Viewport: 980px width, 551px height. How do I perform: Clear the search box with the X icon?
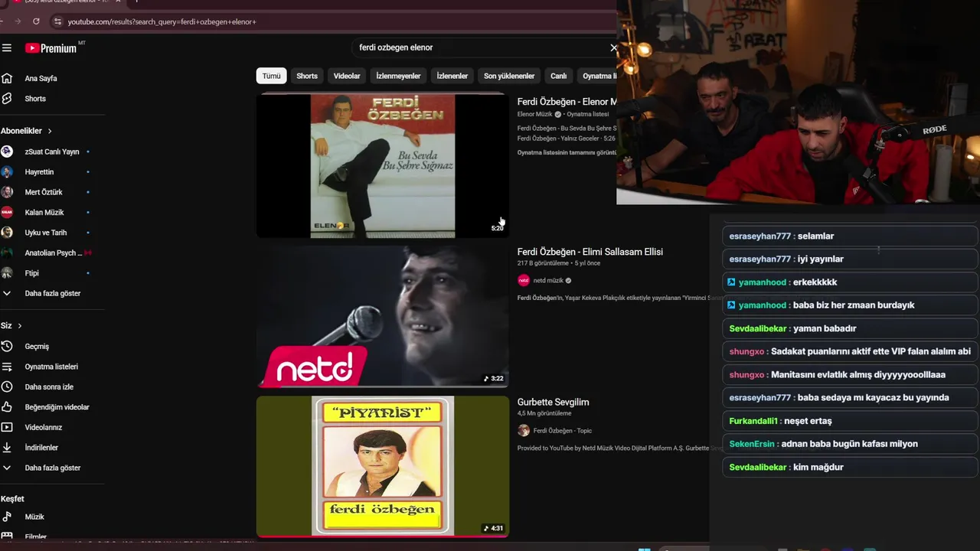(x=613, y=47)
